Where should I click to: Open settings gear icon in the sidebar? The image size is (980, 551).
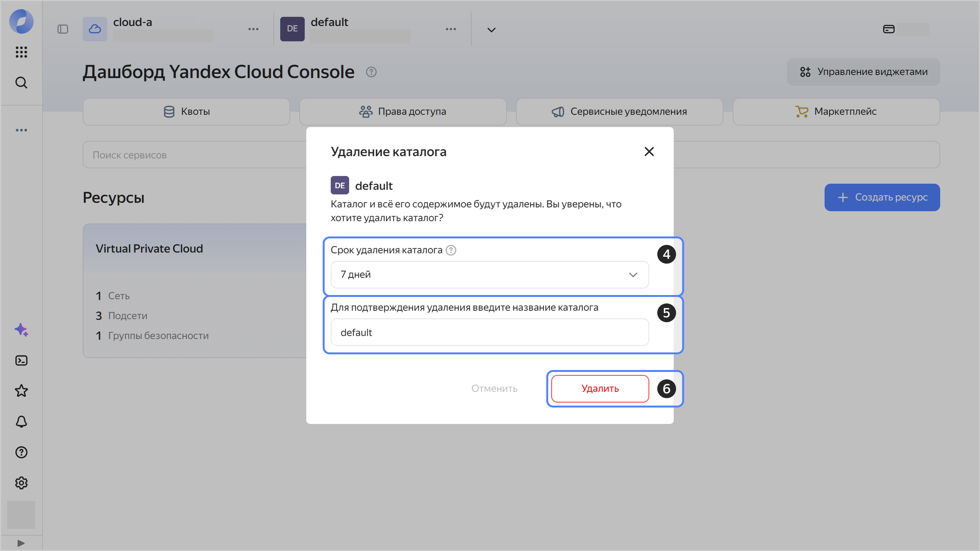click(x=21, y=483)
